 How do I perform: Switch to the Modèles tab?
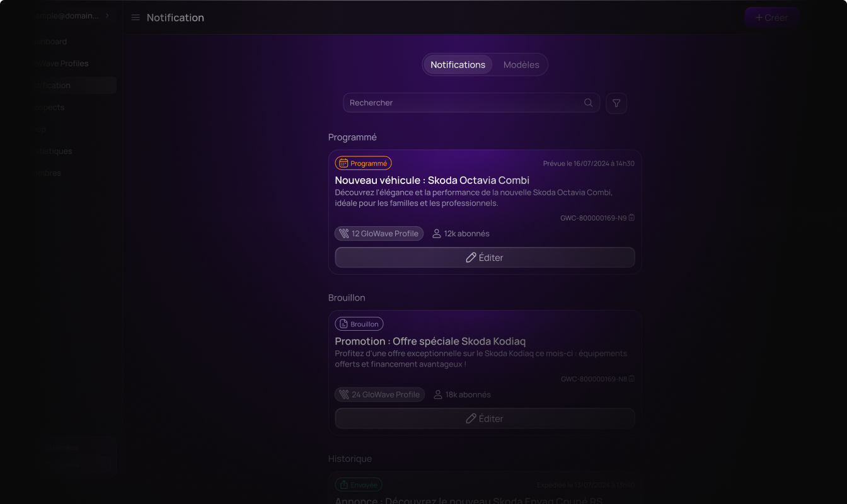pyautogui.click(x=521, y=64)
